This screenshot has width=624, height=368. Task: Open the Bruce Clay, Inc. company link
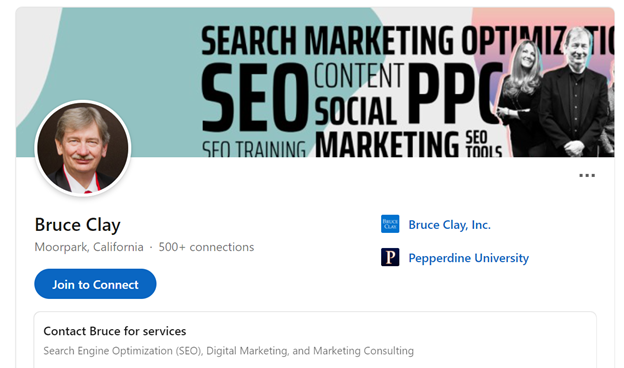pyautogui.click(x=449, y=225)
